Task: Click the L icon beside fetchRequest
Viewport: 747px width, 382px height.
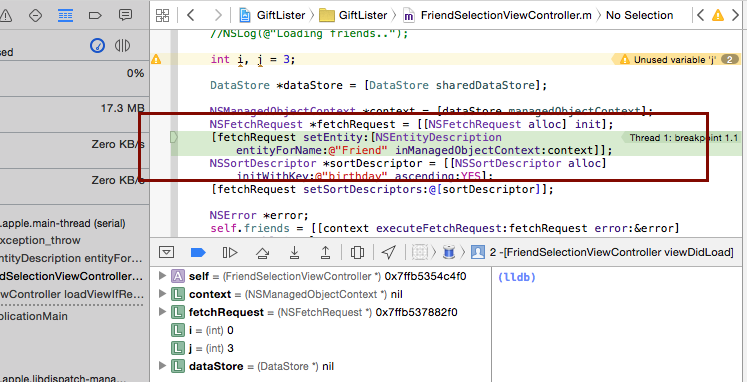Action: coord(178,312)
